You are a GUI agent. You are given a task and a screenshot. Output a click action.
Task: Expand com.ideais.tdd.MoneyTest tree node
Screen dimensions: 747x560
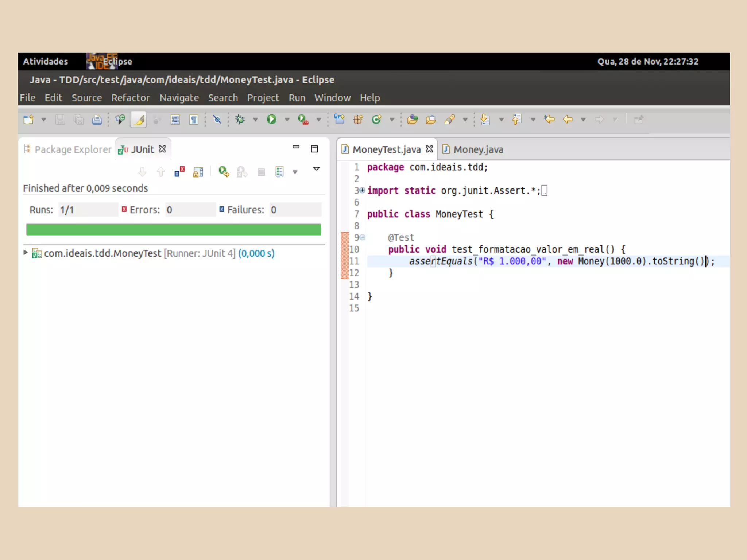[x=26, y=252]
